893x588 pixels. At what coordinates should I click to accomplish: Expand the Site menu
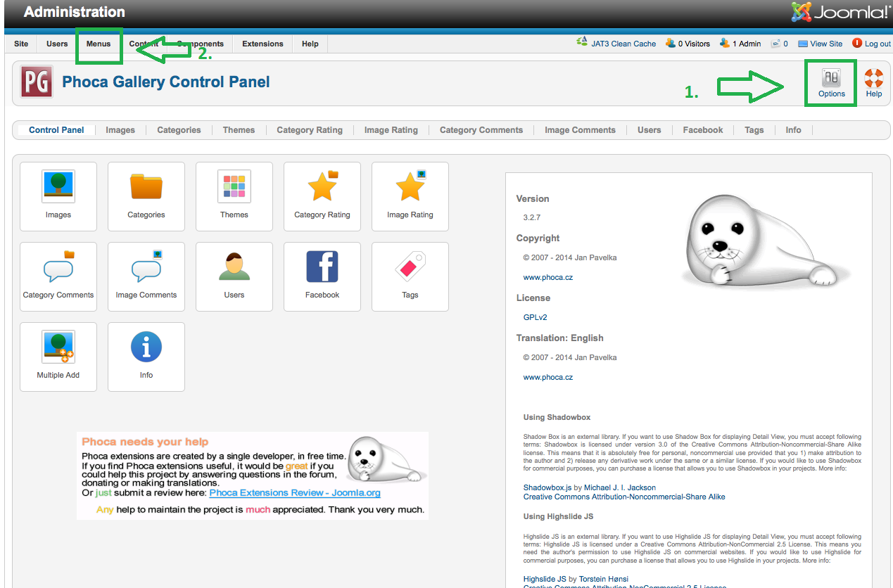click(x=21, y=44)
